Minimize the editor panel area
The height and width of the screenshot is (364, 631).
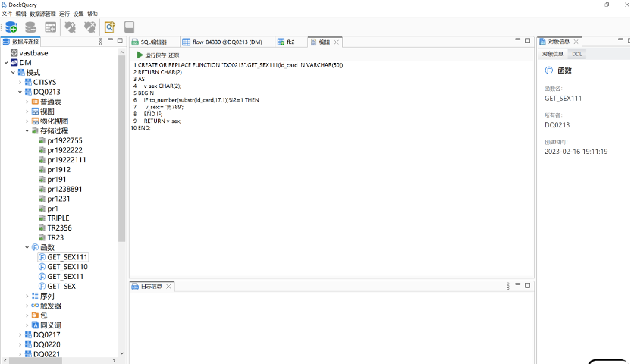tap(518, 39)
